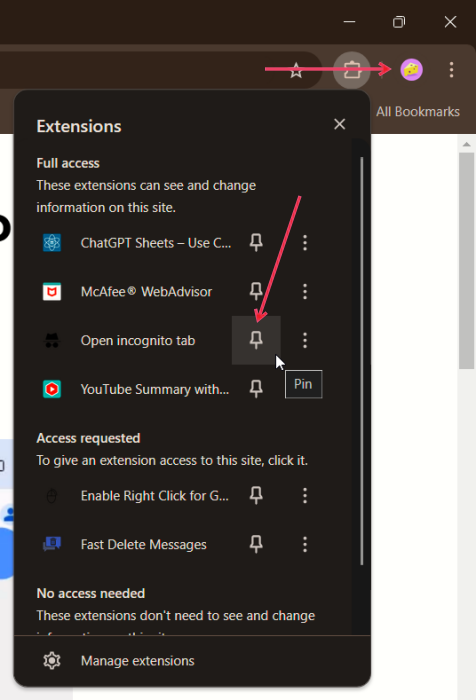Click the page scrollbar up arrow
Screen dimensions: 476x700
tap(467, 144)
